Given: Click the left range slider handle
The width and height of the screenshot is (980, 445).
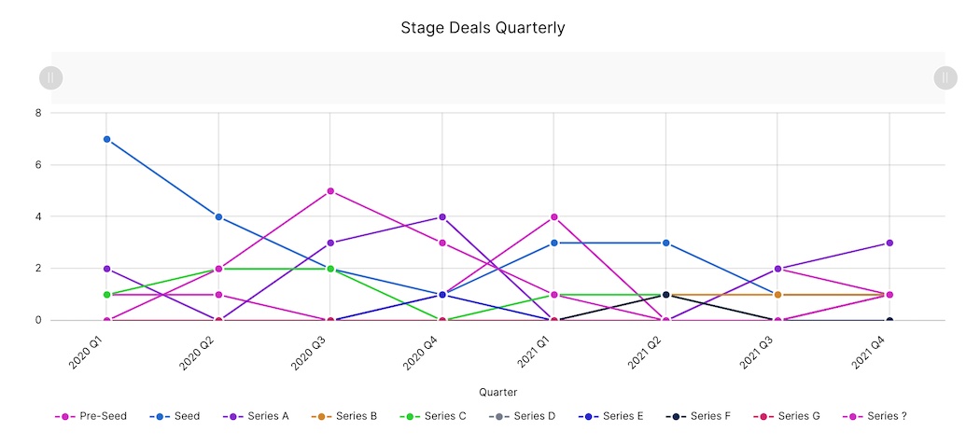Looking at the screenshot, I should [x=50, y=77].
